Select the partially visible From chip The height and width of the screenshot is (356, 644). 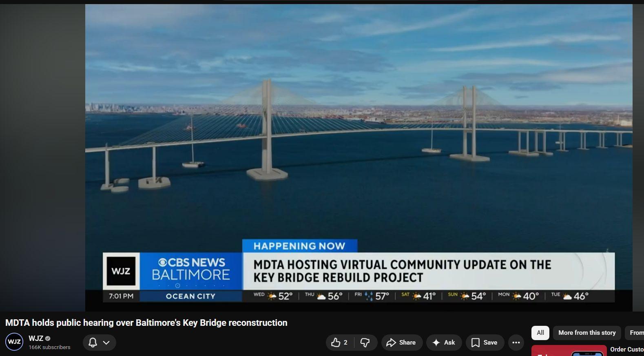click(x=635, y=333)
